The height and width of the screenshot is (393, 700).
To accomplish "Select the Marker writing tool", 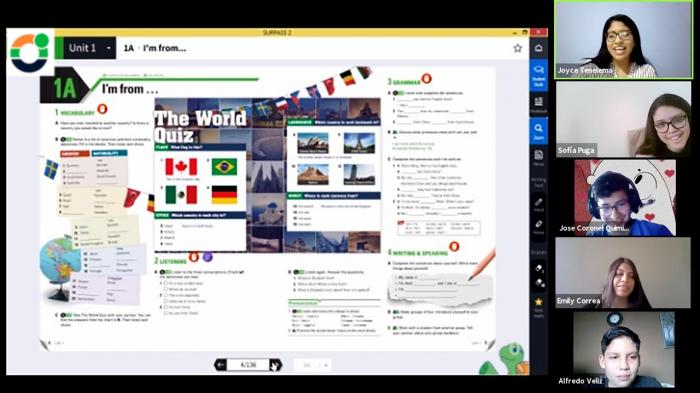I will (538, 226).
